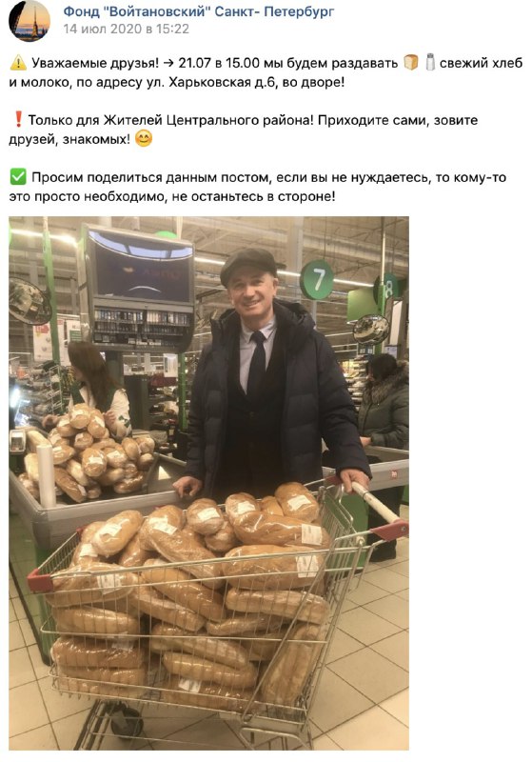Click the overhead monitor display in photo

click(141, 271)
